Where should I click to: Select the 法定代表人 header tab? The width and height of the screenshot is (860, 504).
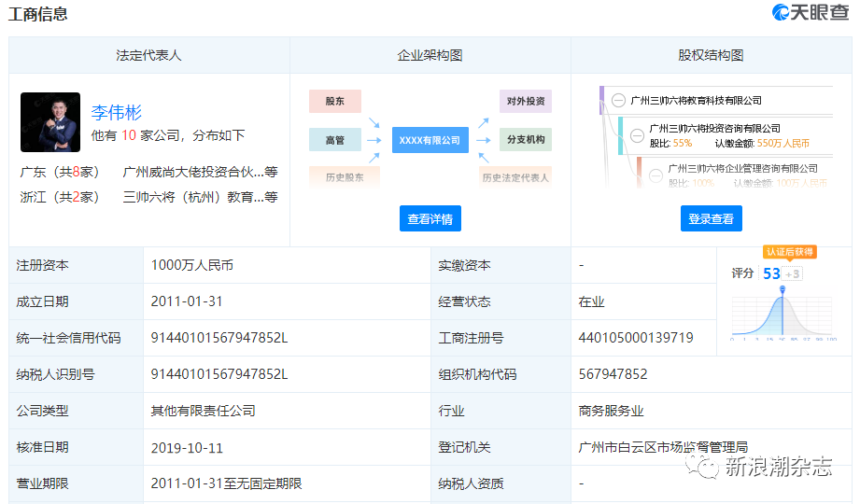[x=148, y=55]
